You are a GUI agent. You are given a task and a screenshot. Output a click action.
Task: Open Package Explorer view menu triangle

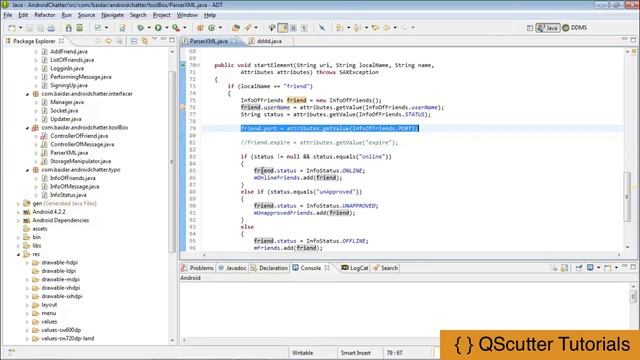(x=155, y=40)
